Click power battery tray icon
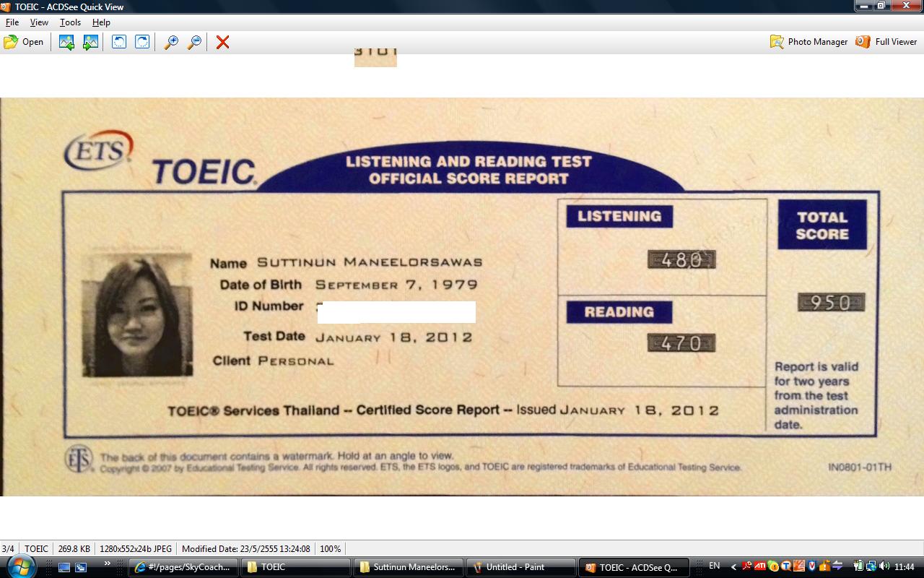 point(859,566)
